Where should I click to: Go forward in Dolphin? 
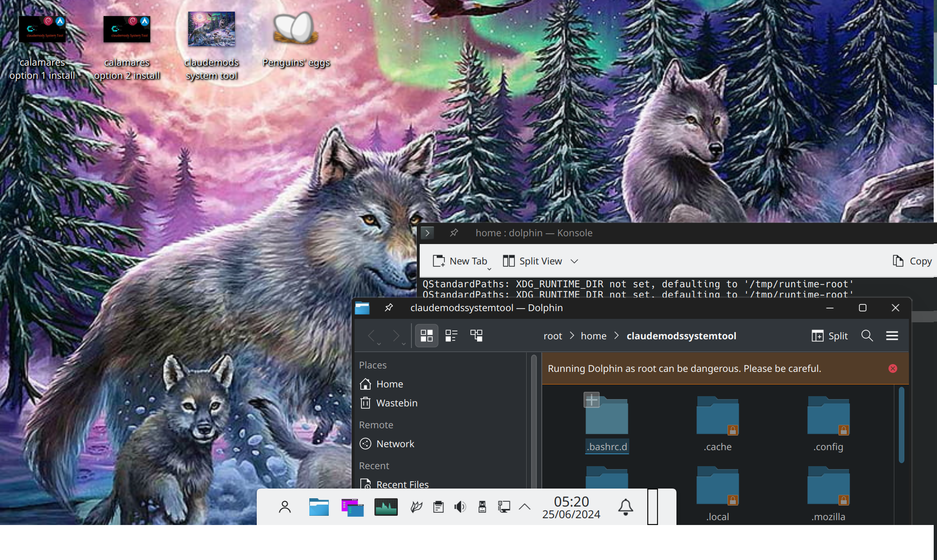click(x=396, y=336)
